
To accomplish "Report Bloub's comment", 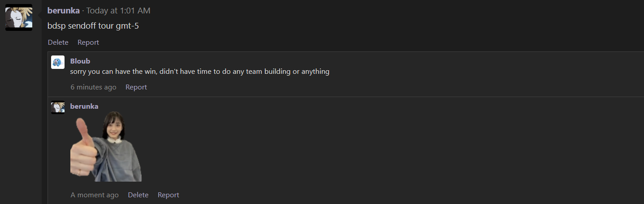I will [x=136, y=87].
